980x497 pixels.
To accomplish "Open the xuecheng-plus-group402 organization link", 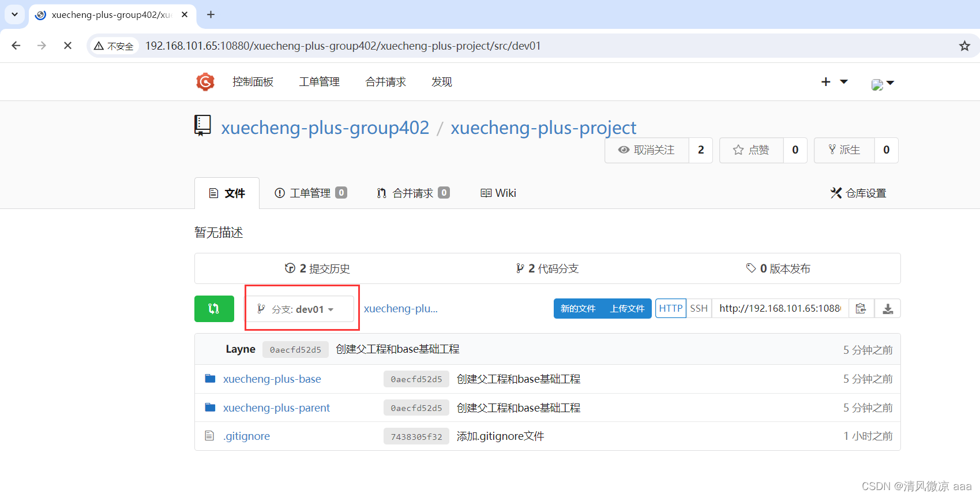I will 325,128.
